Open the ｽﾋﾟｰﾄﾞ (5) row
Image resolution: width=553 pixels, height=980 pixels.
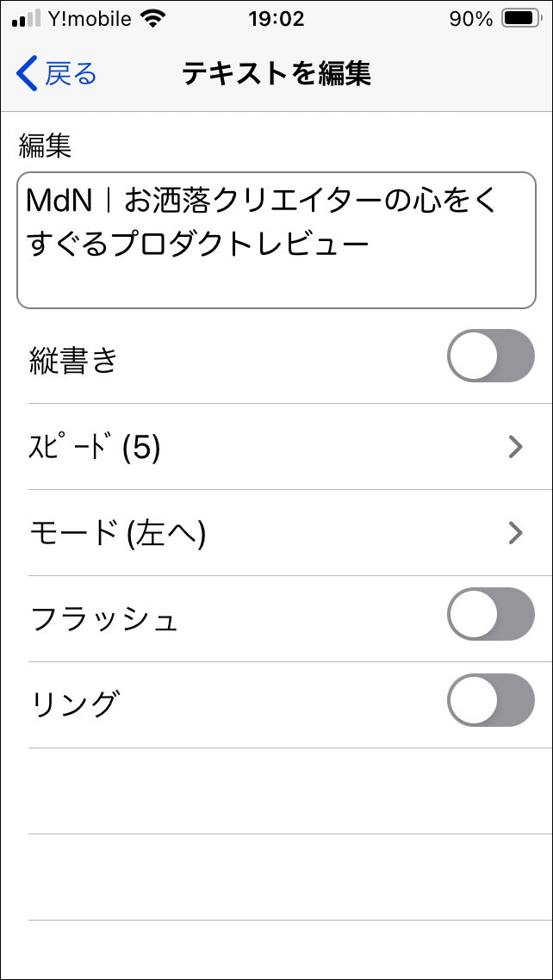click(258, 447)
